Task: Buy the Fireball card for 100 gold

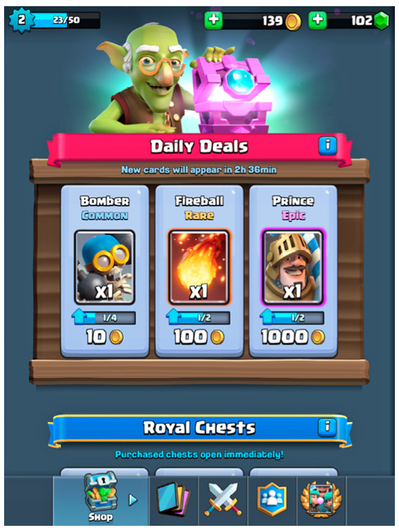Action: pos(199,337)
